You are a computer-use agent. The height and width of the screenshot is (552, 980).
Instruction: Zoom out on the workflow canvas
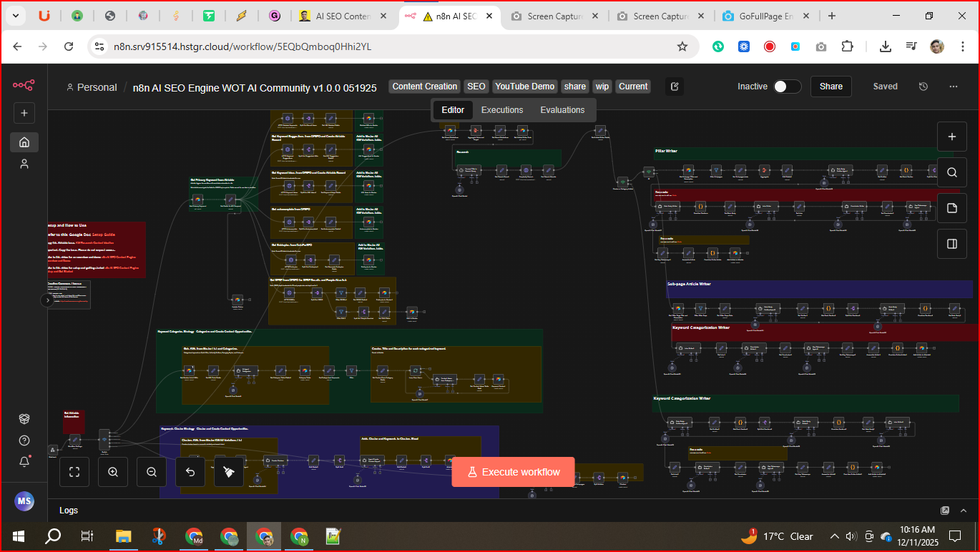click(x=152, y=472)
